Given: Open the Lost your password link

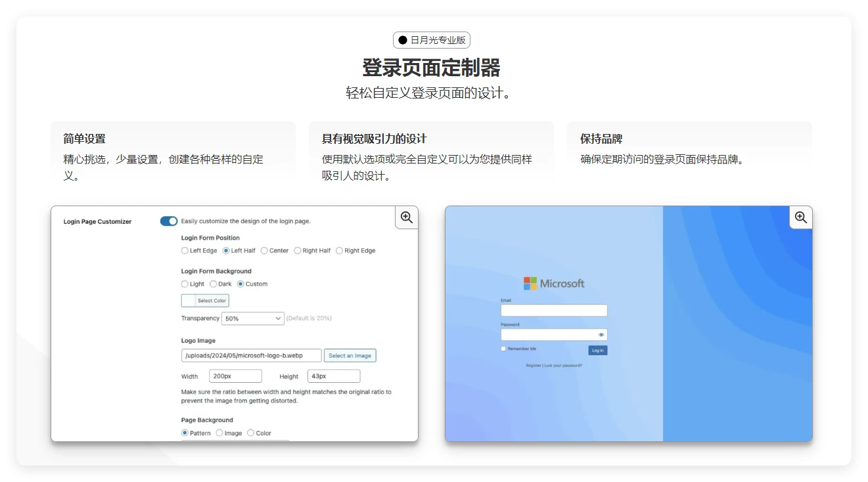Looking at the screenshot, I should (565, 364).
